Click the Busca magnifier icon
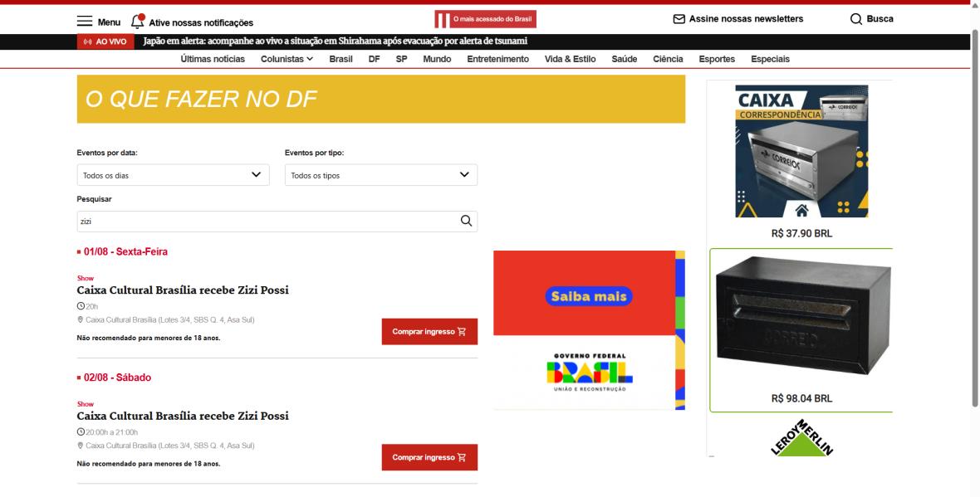This screenshot has height=497, width=980. tap(855, 19)
